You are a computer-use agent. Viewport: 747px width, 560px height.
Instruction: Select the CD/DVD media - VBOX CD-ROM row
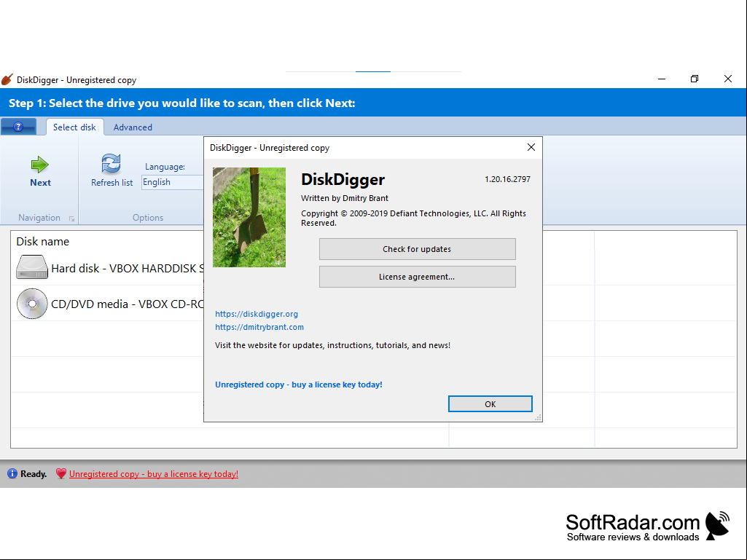pyautogui.click(x=109, y=304)
